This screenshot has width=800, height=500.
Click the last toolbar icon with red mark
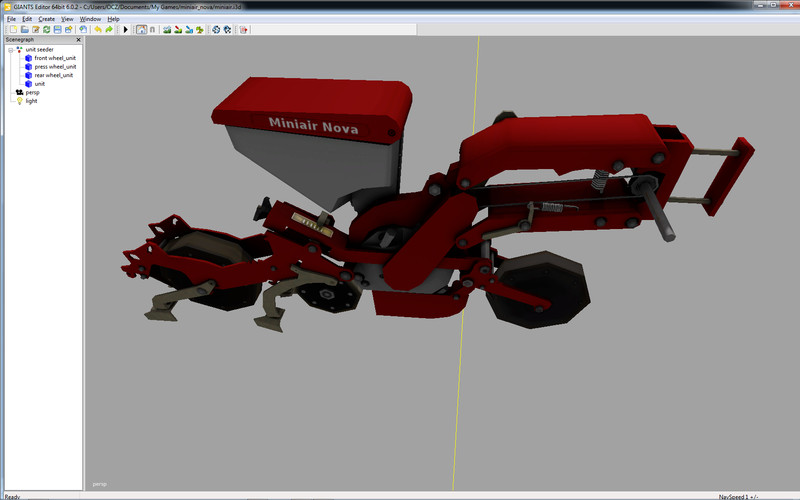point(244,30)
